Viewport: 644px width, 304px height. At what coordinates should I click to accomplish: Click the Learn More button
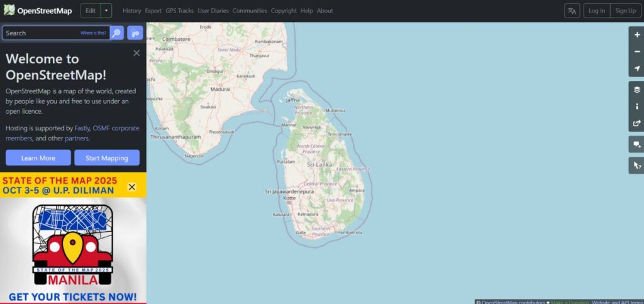click(38, 158)
